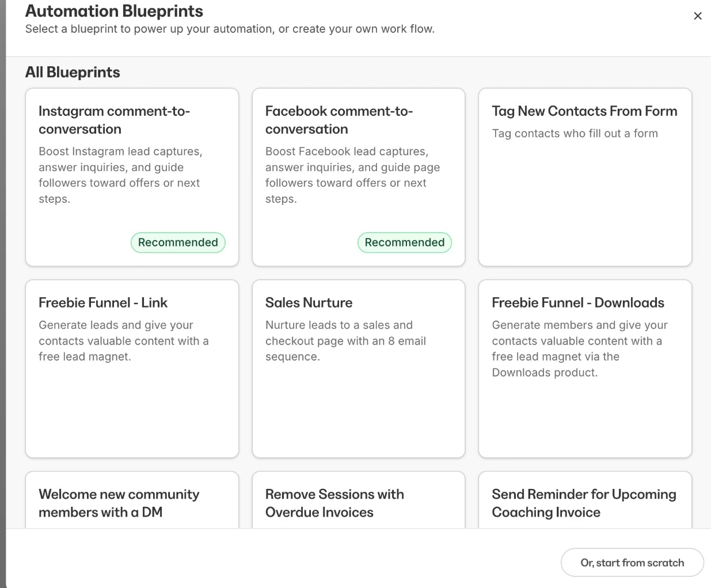
Task: Click the 'Generate leads and give your' description
Action: pyautogui.click(x=124, y=341)
